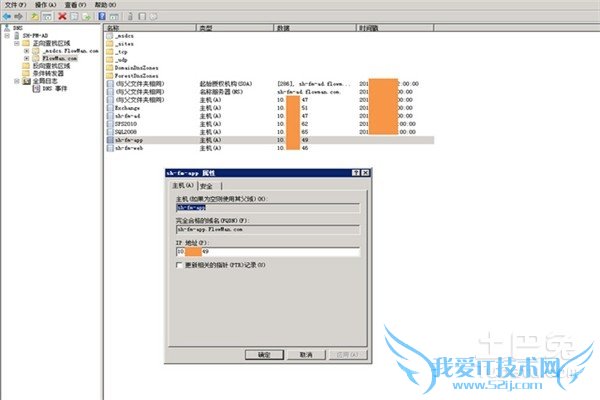Select 正向查找区域 label in tree
The image size is (600, 400).
pos(51,43)
